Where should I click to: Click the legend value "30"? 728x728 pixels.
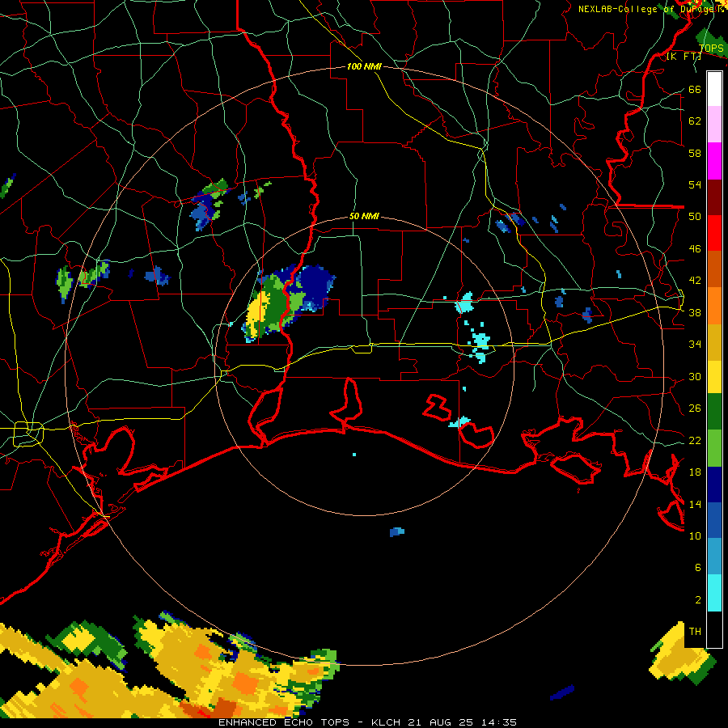pos(695,376)
